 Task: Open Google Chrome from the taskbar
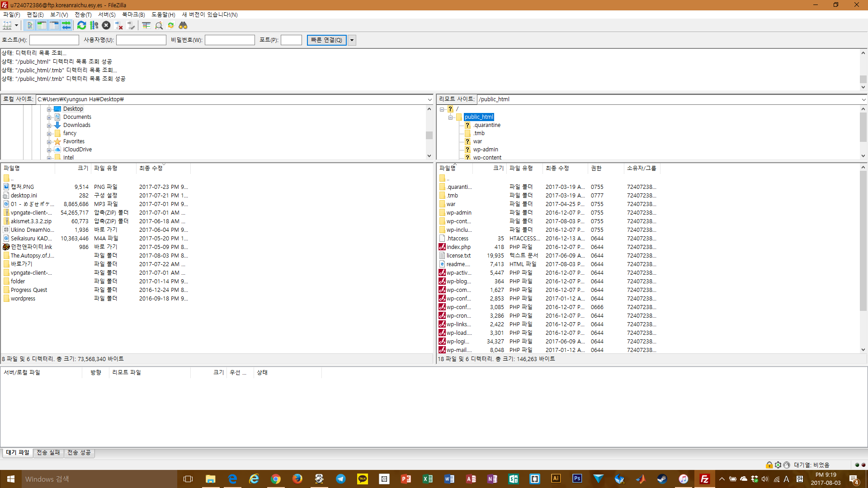pyautogui.click(x=276, y=479)
